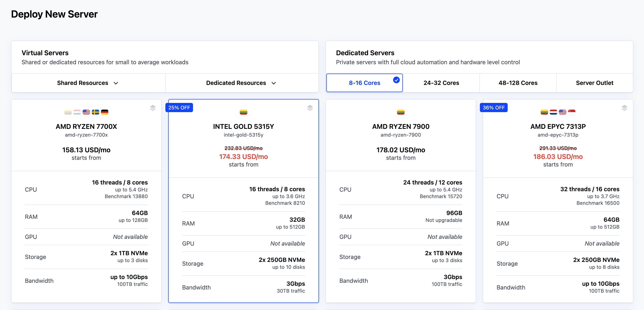This screenshot has height=310, width=644.
Task: Choose the AMD RYZEN 7700X server card title
Action: coord(86,127)
